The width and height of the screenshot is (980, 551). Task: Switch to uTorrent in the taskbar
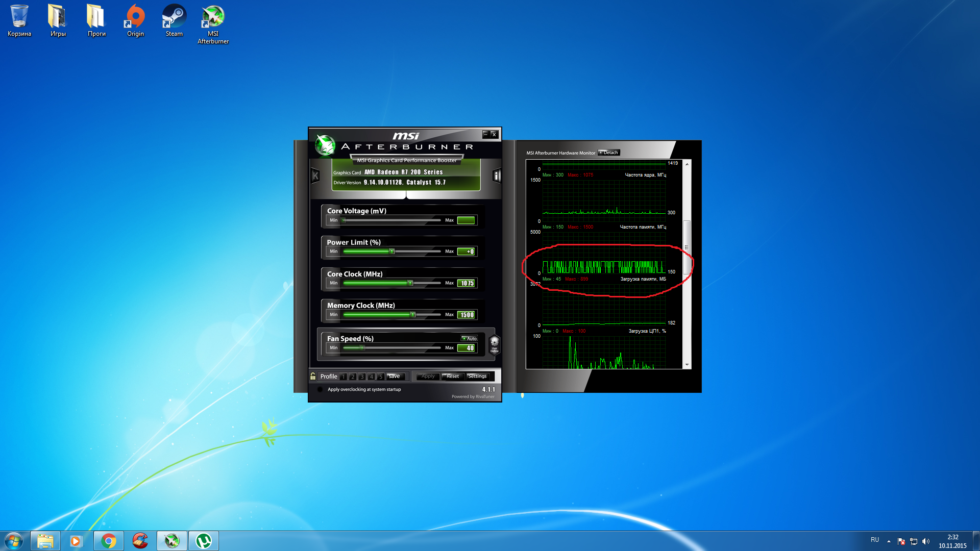[x=204, y=541]
